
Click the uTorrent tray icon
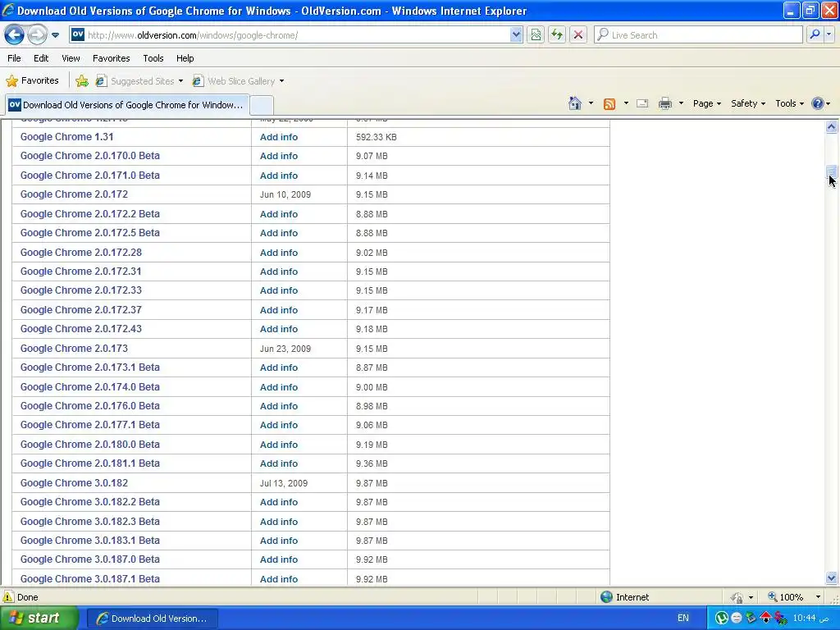(x=722, y=619)
